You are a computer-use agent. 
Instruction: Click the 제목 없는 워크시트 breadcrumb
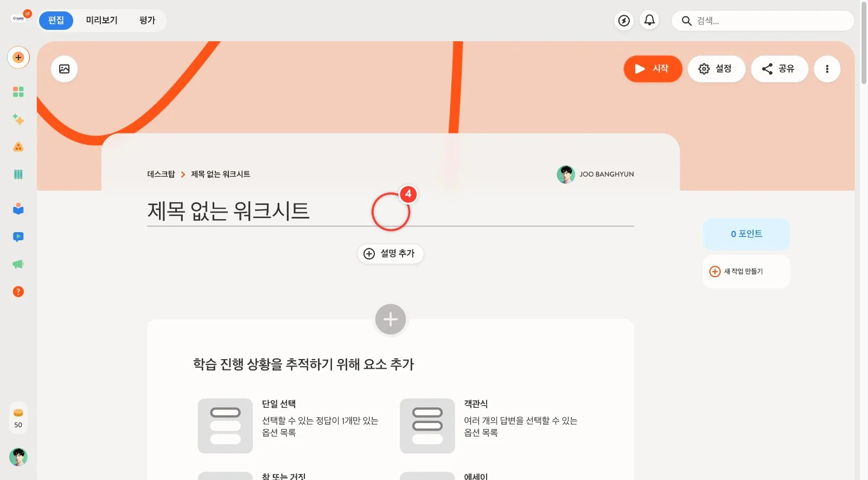tap(220, 174)
